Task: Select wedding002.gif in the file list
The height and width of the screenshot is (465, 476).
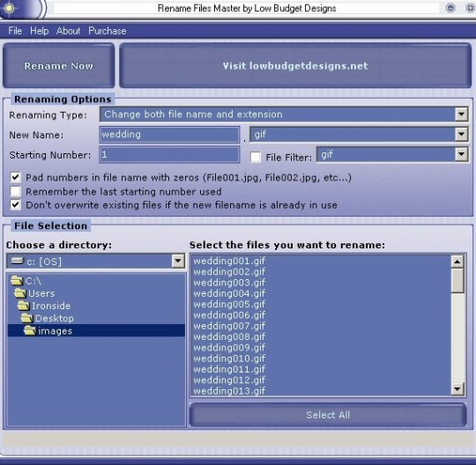Action: tap(321, 272)
